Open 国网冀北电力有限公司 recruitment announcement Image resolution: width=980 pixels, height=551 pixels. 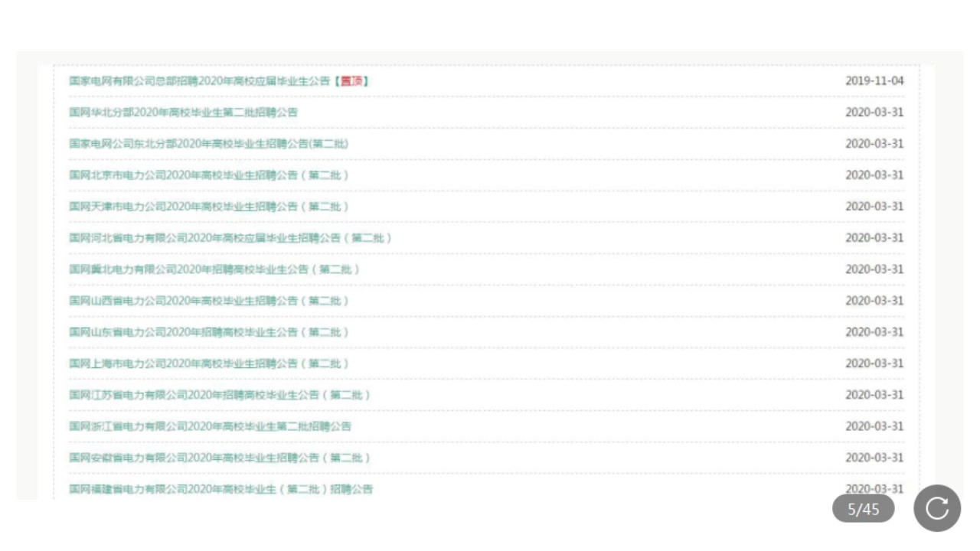(x=214, y=269)
